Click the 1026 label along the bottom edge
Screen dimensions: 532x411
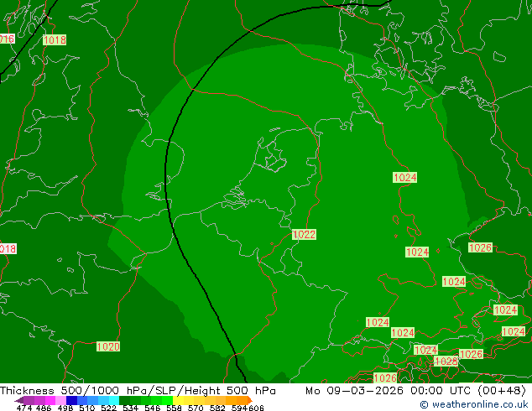click(385, 377)
